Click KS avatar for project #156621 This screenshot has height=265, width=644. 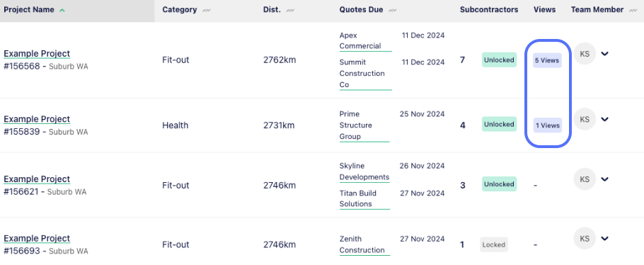pyautogui.click(x=585, y=179)
